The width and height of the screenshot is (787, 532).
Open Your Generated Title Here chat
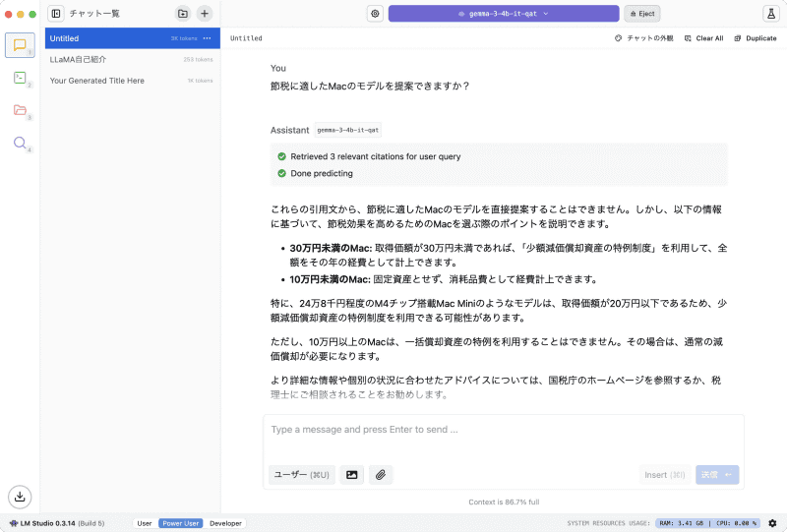pyautogui.click(x=133, y=81)
